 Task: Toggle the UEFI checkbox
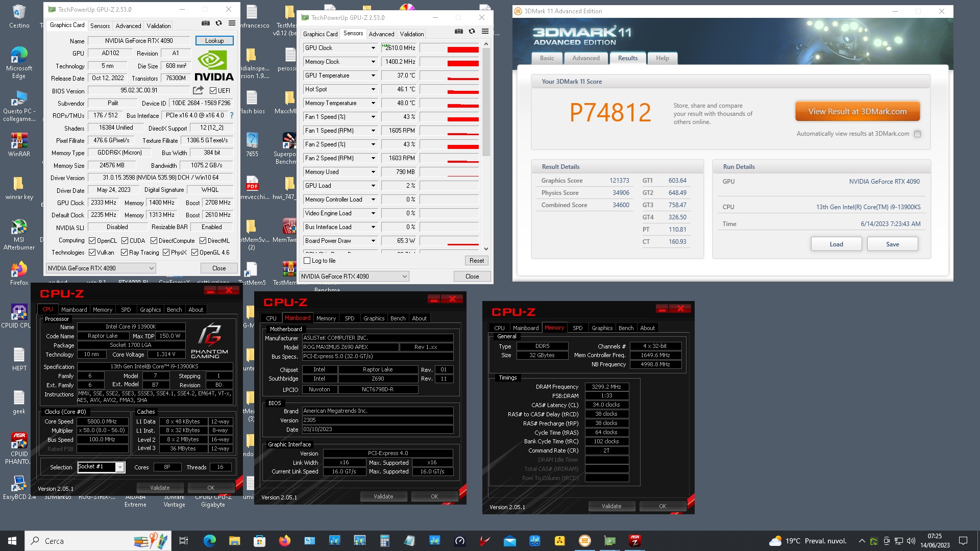(x=213, y=90)
